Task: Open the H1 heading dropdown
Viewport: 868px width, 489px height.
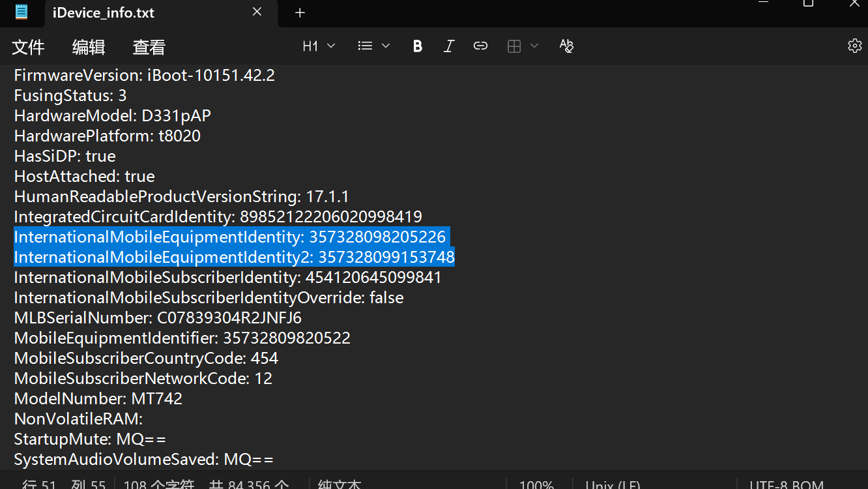Action: point(319,46)
